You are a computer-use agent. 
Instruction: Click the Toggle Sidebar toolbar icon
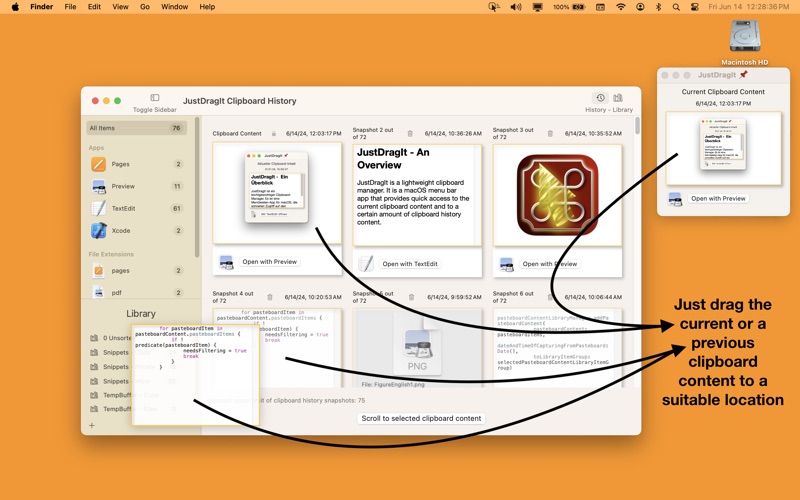pos(155,97)
